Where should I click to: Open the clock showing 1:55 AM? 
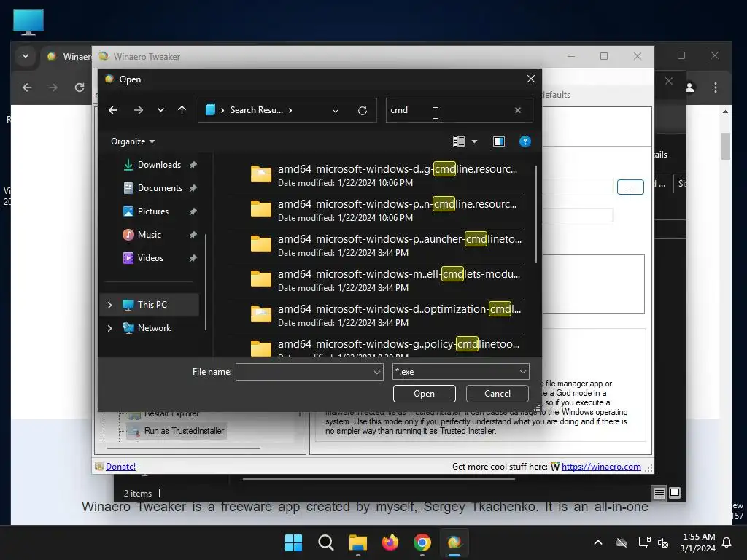click(x=698, y=542)
